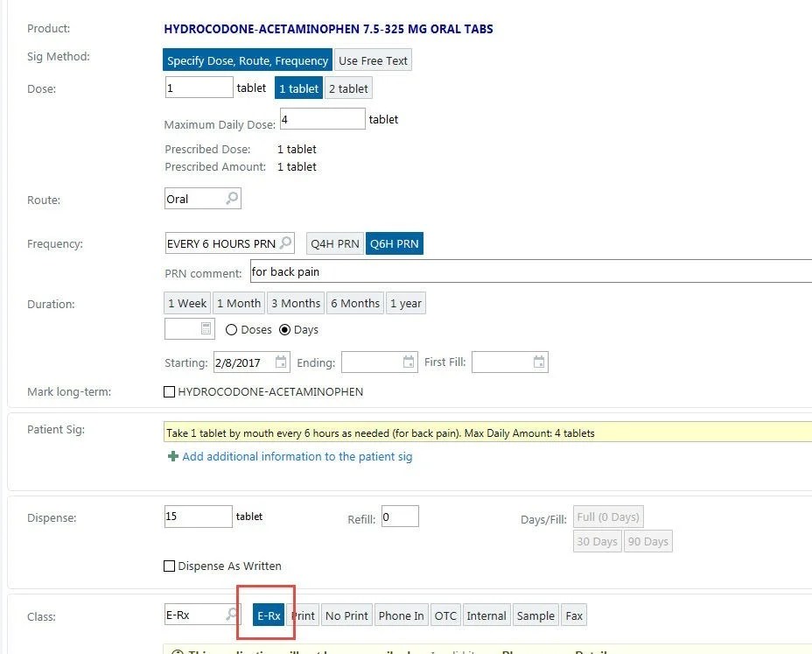Select the Phone In class button
Screen dimensions: 812x654
[x=402, y=615]
